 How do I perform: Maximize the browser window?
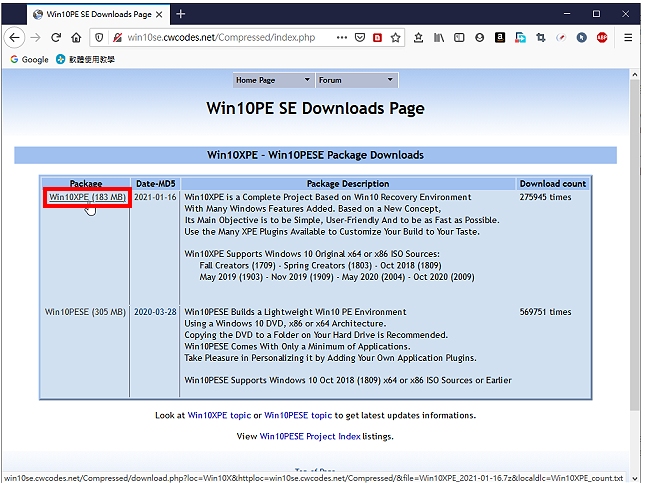pyautogui.click(x=596, y=14)
